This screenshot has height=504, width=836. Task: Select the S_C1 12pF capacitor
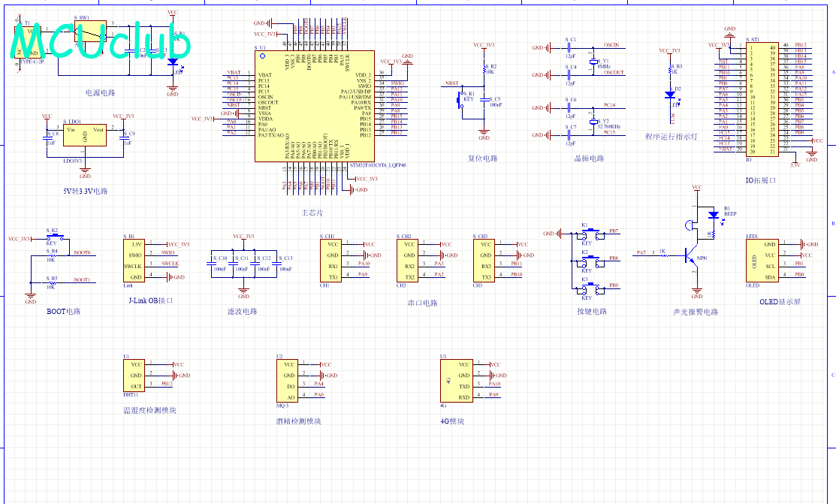click(569, 47)
